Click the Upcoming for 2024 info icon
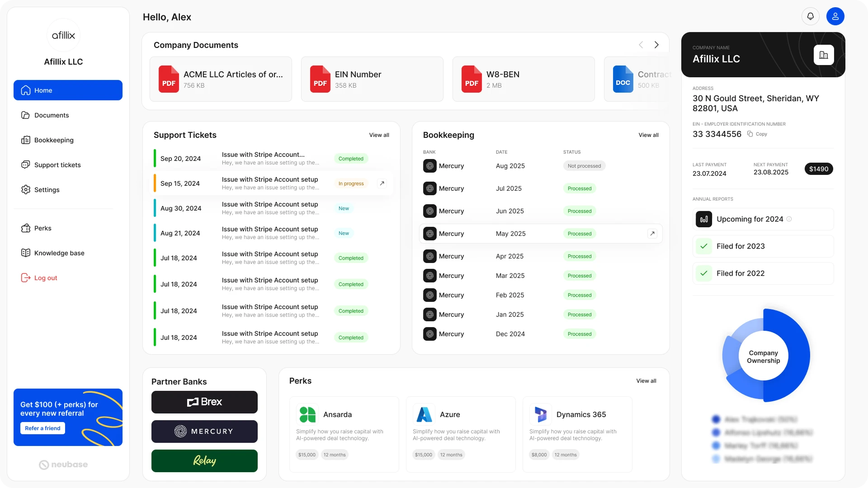This screenshot has width=868, height=488. coord(789,219)
